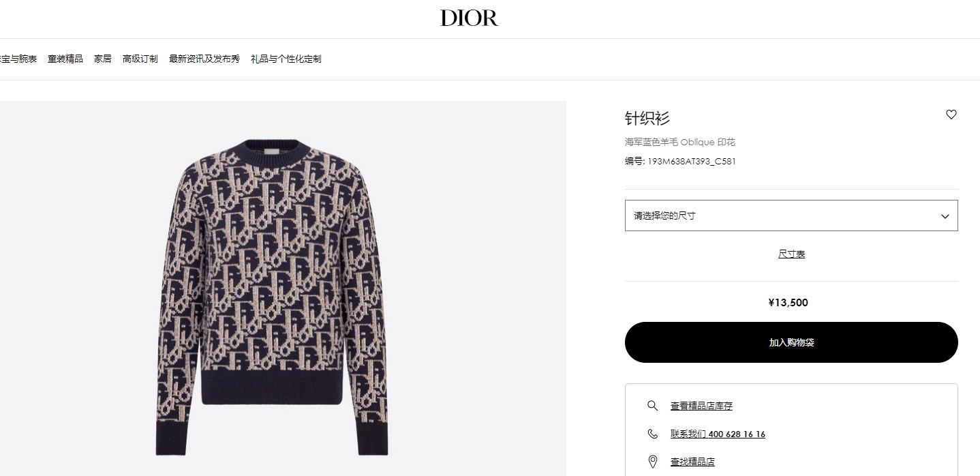Click the phone icon beside contact number
Screen dimensions: 980x476
652,434
